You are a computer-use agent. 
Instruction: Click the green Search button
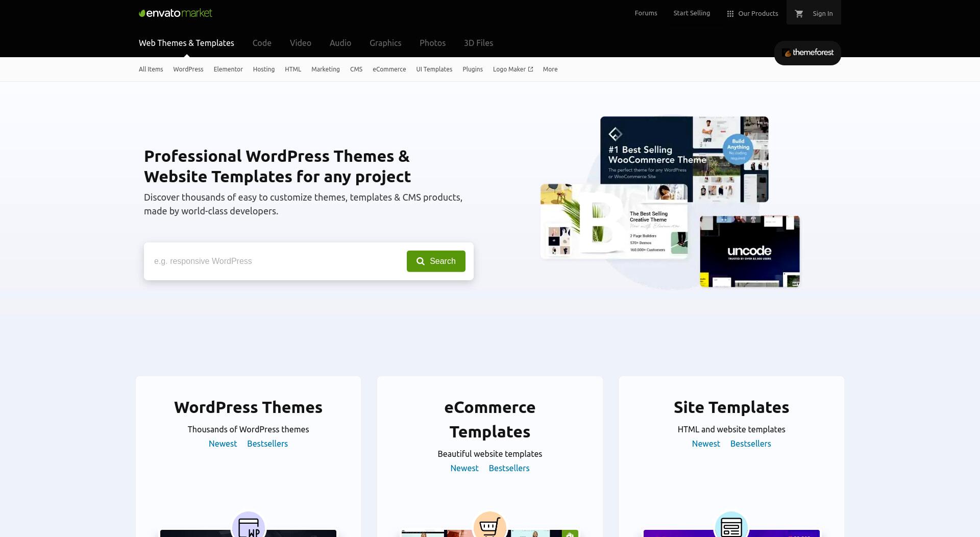pyautogui.click(x=436, y=261)
